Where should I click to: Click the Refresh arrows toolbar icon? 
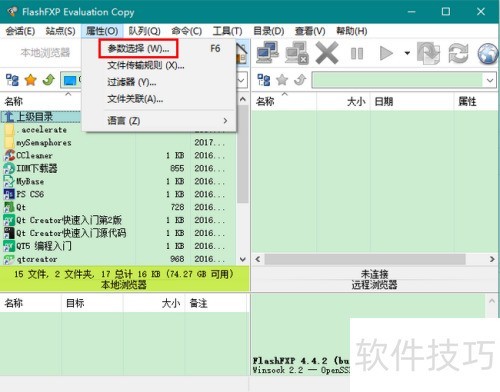458,53
